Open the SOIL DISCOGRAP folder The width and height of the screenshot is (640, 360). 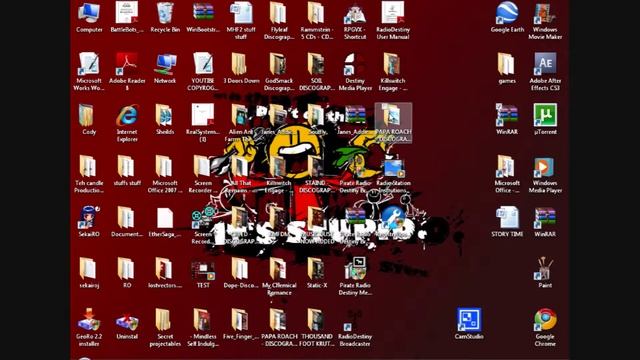pyautogui.click(x=317, y=64)
